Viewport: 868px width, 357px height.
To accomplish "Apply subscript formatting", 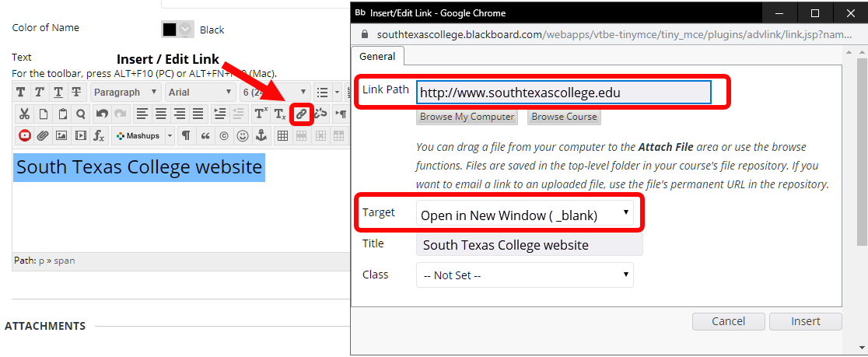I will 280,114.
